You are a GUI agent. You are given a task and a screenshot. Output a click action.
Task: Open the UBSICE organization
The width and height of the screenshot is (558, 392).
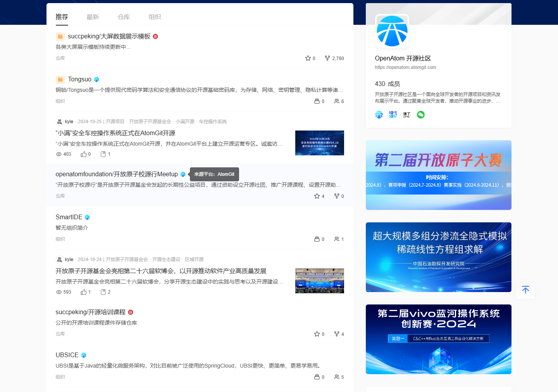pyautogui.click(x=67, y=355)
